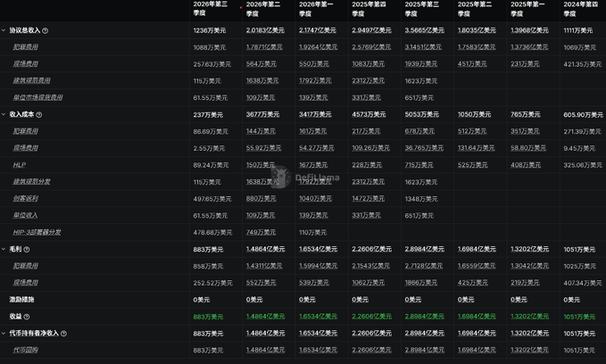Viewport: 606px width, 364px height.
Task: Click the 5053万美元 value
Action: click(421, 114)
